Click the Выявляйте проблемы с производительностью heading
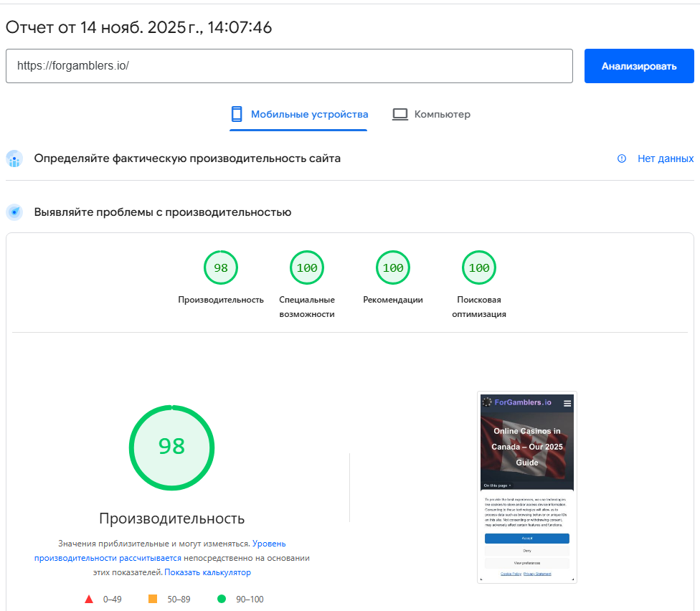Viewport: 700px width, 611px height. coord(163,212)
